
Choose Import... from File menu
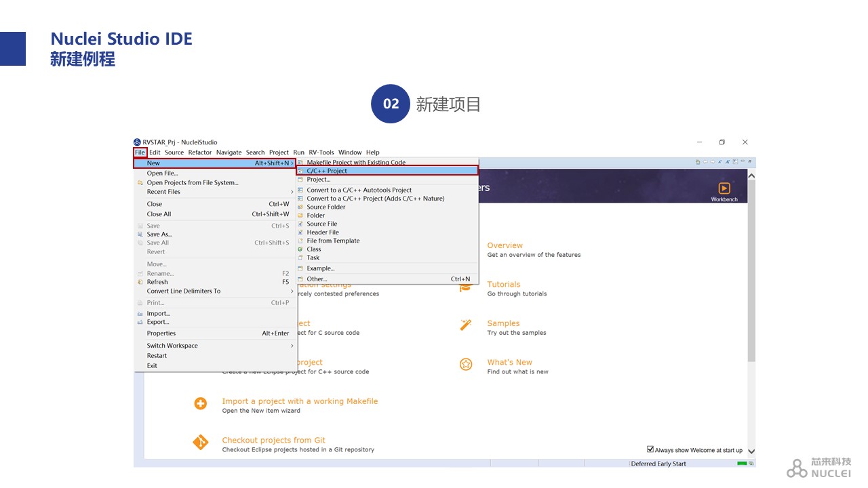(x=215, y=314)
